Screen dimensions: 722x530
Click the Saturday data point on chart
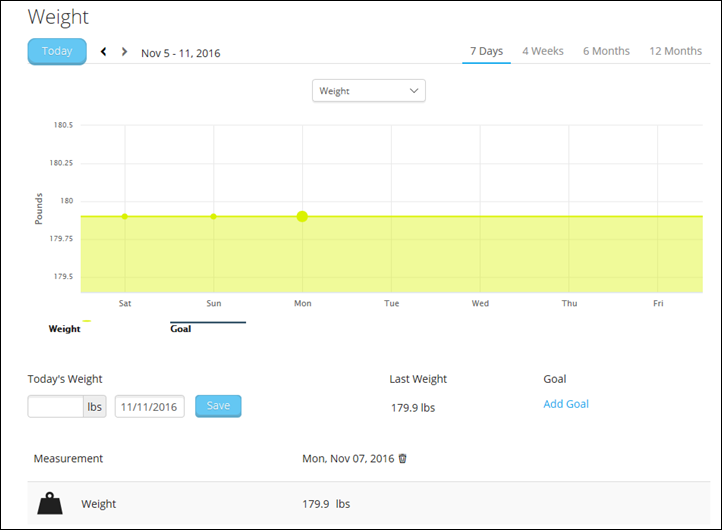(x=125, y=216)
